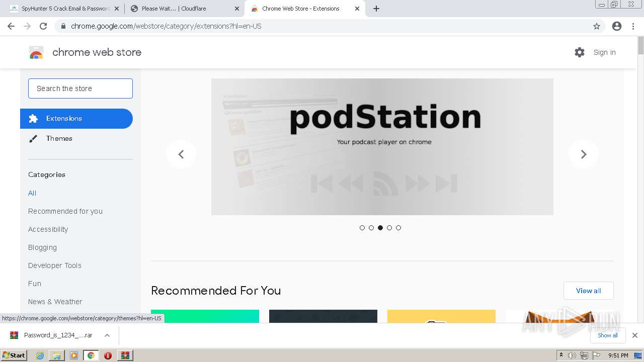Image resolution: width=644 pixels, height=362 pixels.
Task: Open the Chrome profile avatar icon
Action: (x=617, y=26)
